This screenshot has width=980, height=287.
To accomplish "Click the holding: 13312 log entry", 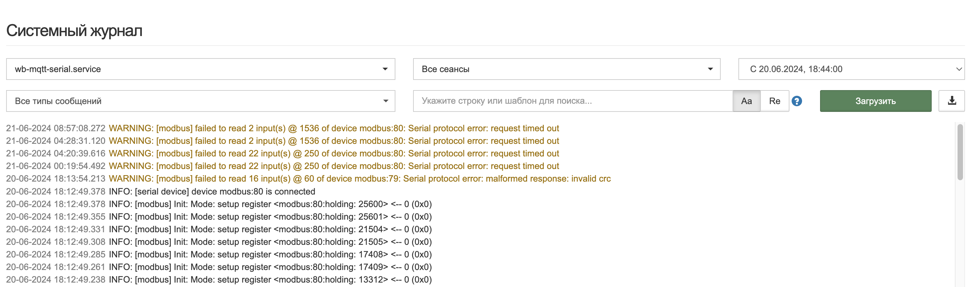I will pos(270,280).
